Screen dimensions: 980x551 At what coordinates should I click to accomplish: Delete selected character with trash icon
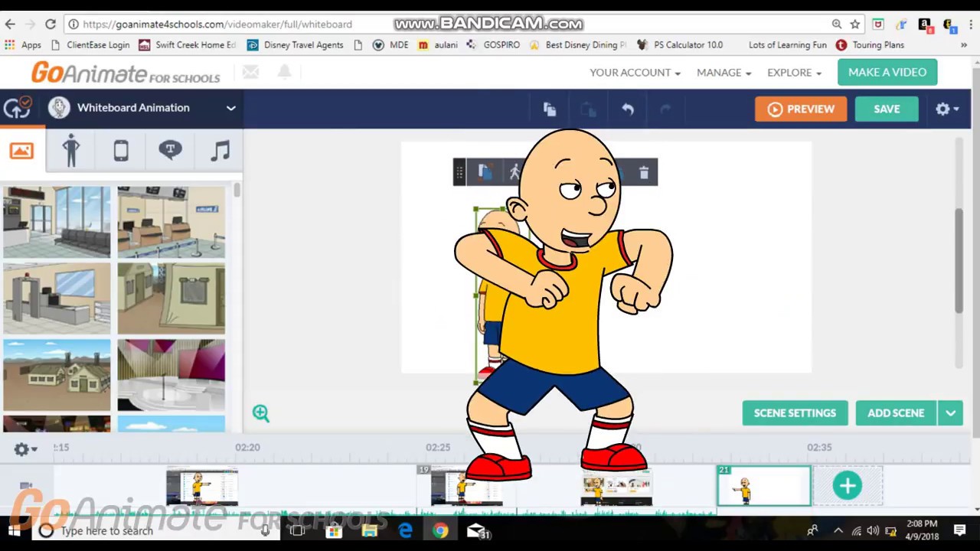point(644,173)
